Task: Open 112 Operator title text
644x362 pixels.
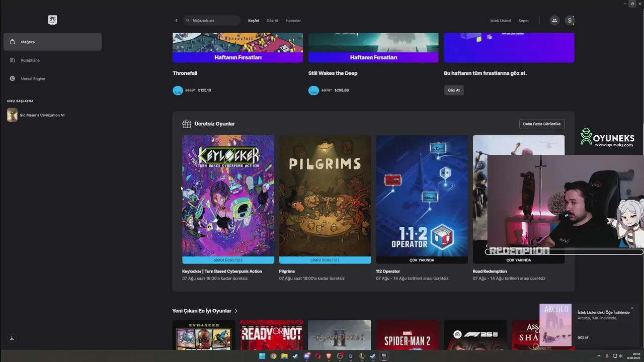Action: click(x=388, y=271)
